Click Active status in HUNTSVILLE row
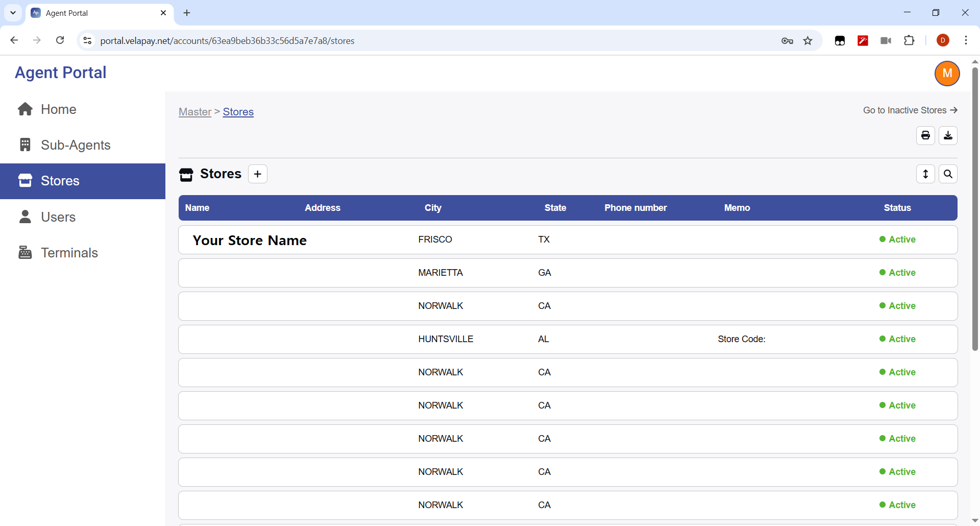The width and height of the screenshot is (980, 526). [x=897, y=339]
